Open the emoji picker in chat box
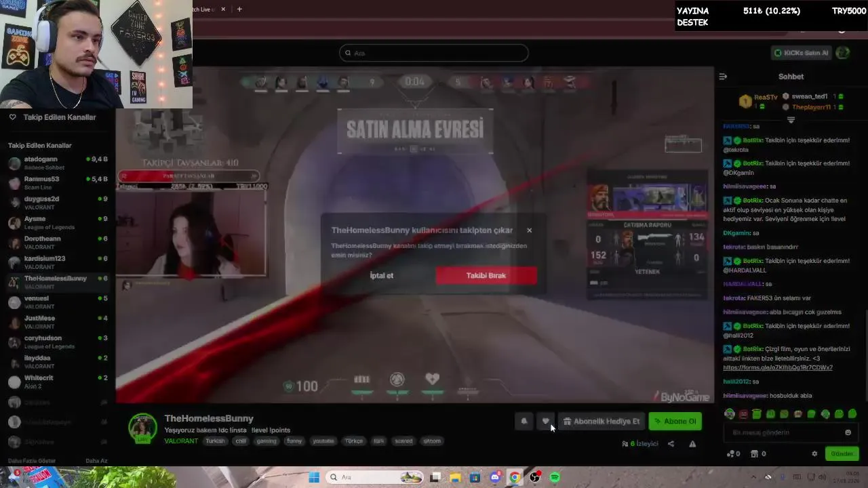The height and width of the screenshot is (488, 868). 848,432
